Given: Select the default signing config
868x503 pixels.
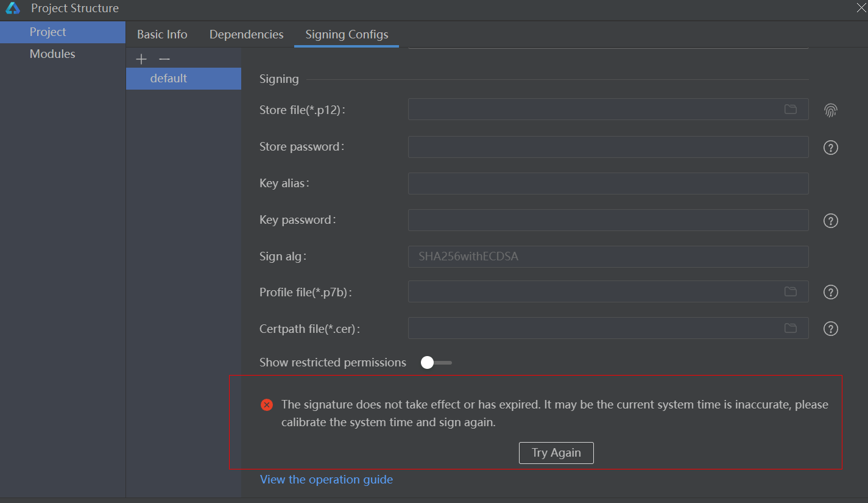Looking at the screenshot, I should click(x=169, y=79).
